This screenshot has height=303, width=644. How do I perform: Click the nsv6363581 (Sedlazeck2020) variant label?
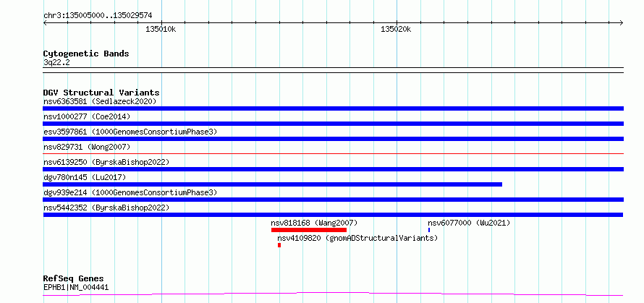coord(100,101)
